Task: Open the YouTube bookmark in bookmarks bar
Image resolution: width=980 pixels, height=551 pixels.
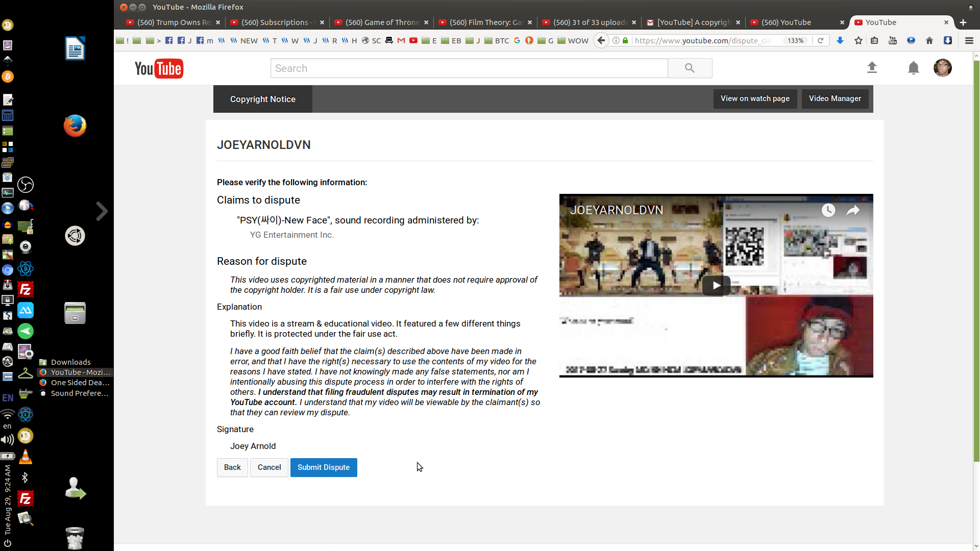Action: [413, 40]
